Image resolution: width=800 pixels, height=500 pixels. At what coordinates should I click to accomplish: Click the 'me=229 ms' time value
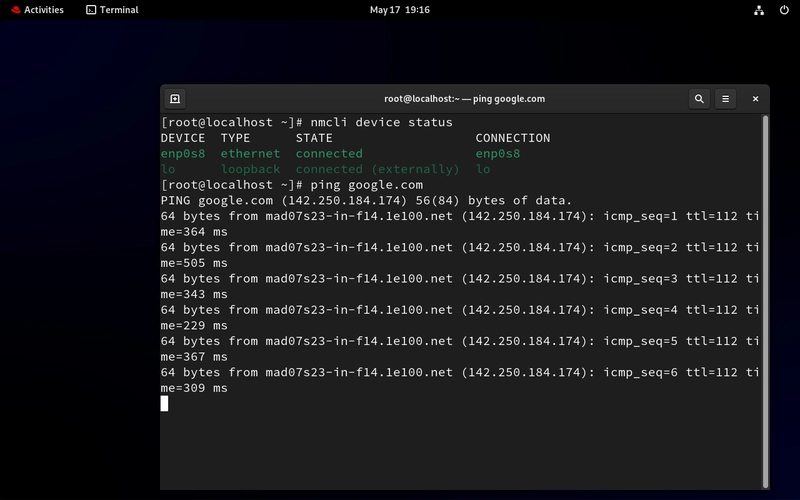[194, 326]
